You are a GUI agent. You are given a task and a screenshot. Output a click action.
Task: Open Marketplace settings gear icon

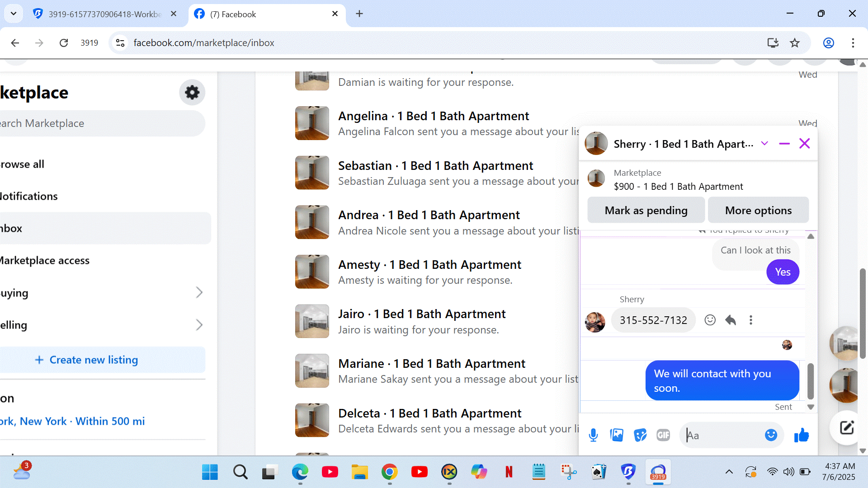(192, 93)
